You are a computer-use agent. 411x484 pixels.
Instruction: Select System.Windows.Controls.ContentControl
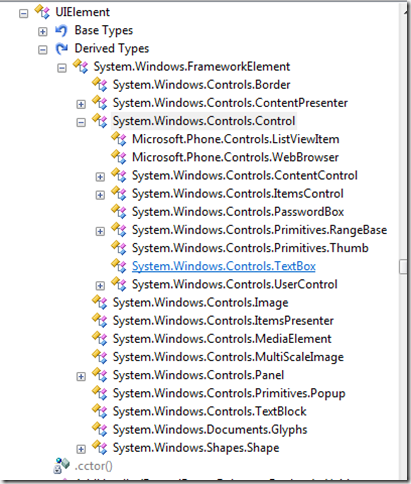(245, 175)
